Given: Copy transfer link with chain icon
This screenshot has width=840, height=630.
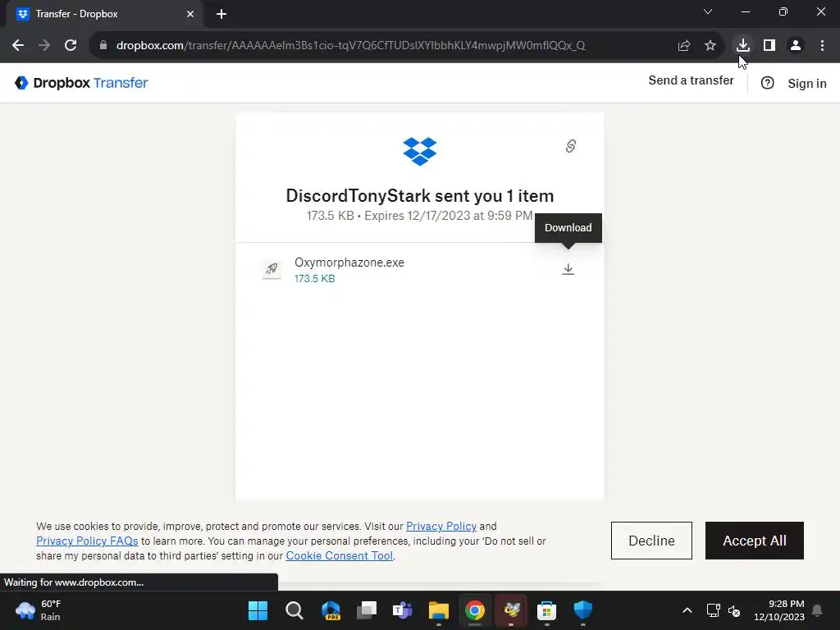Looking at the screenshot, I should coord(571,146).
